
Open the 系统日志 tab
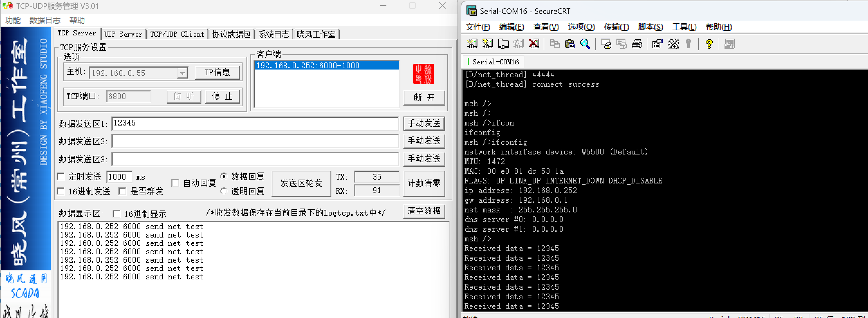tap(273, 34)
